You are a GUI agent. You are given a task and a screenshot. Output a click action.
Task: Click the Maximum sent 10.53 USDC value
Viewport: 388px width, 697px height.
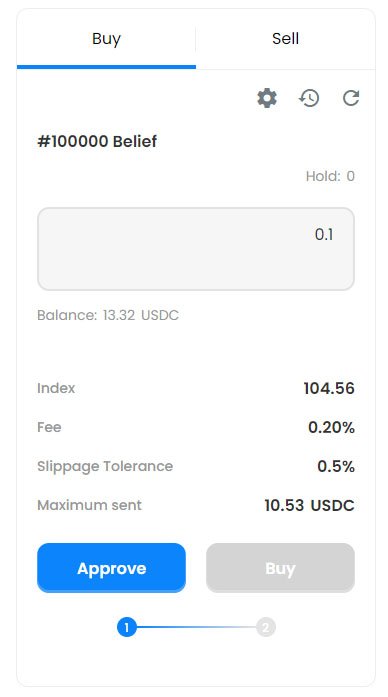[x=309, y=505]
